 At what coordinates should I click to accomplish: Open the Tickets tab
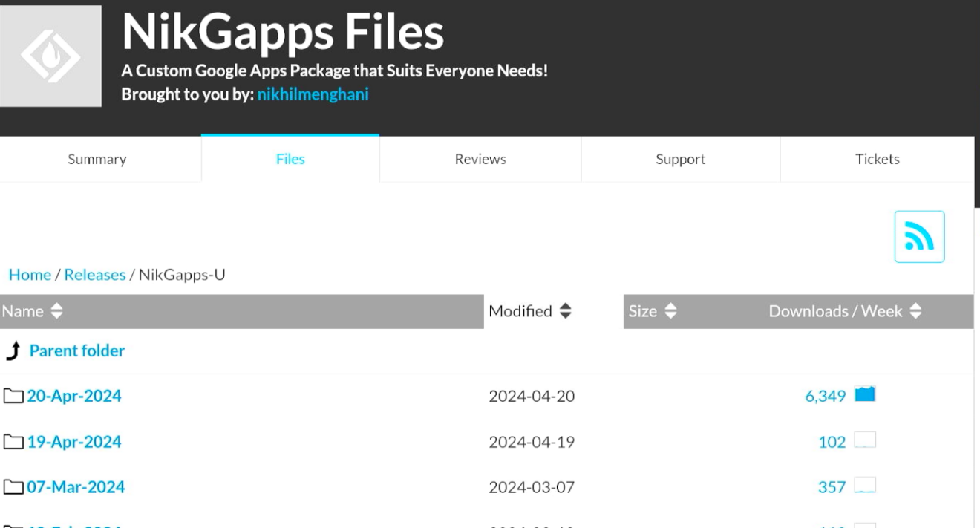877,159
